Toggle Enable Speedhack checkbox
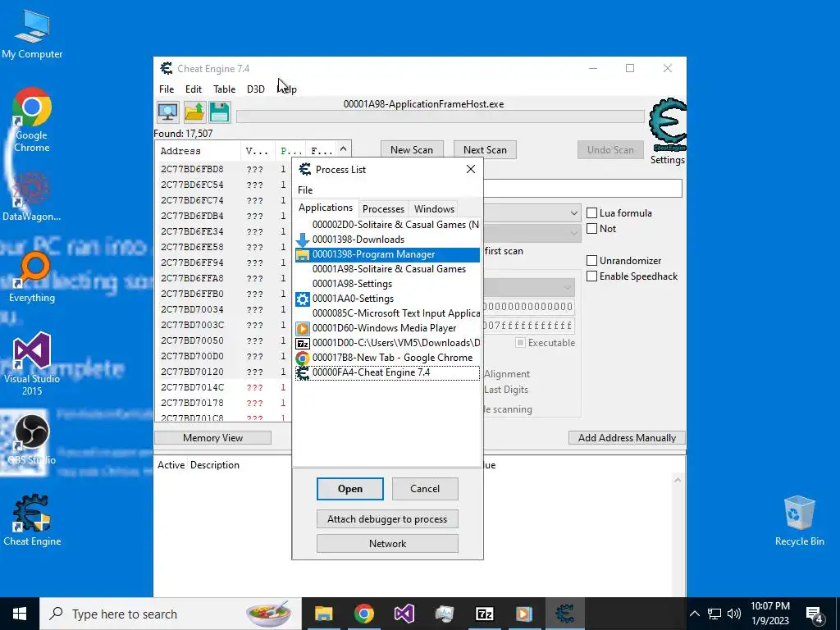840x630 pixels. coord(592,276)
